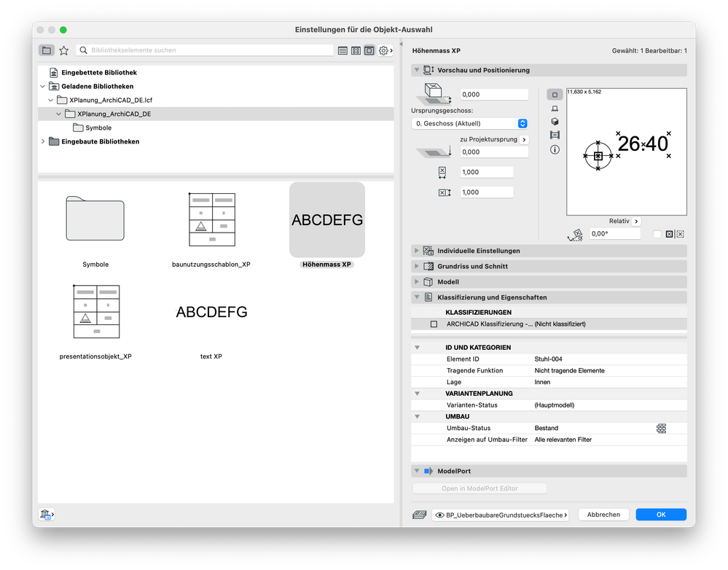Collapse Klassifizierung und Eigenschaften panel
The width and height of the screenshot is (728, 570).
tap(416, 297)
